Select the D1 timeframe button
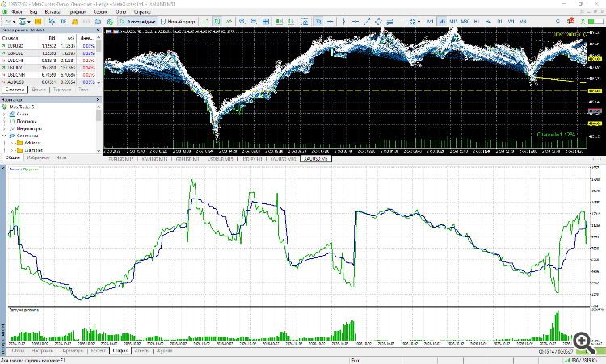 (x=499, y=22)
